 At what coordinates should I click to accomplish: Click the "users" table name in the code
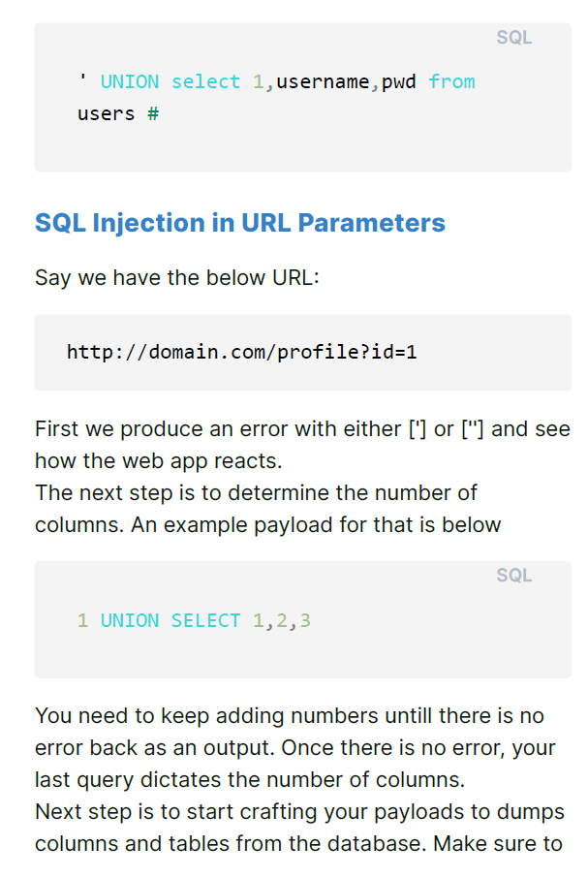(x=106, y=113)
